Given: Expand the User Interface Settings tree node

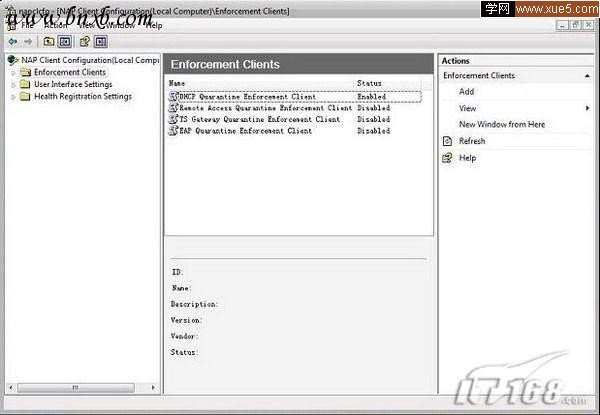Looking at the screenshot, I should pyautogui.click(x=14, y=85).
